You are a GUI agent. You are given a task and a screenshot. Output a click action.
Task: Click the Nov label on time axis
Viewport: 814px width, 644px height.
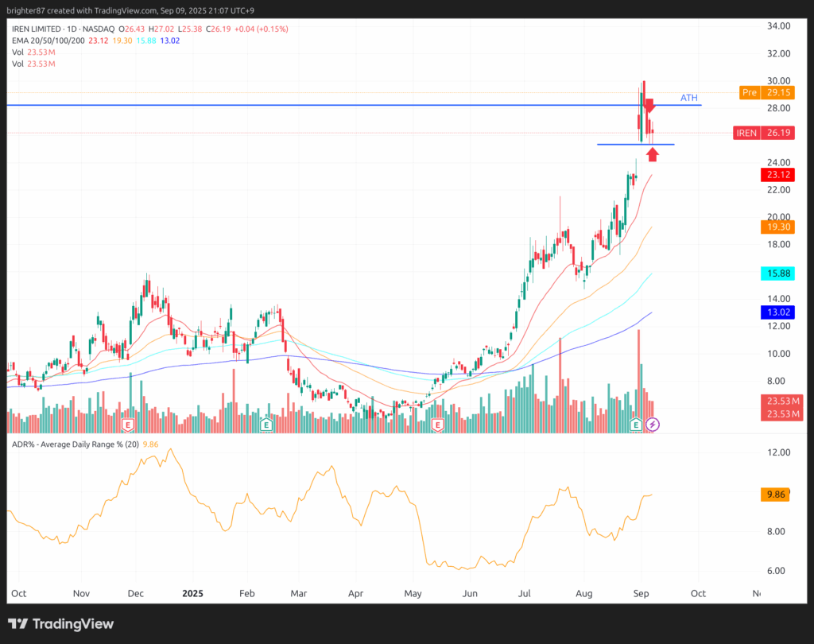click(81, 593)
